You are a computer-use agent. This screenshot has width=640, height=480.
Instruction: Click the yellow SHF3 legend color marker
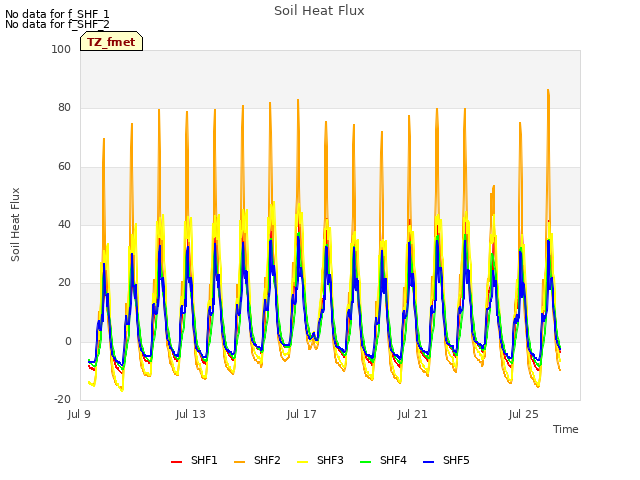pyautogui.click(x=302, y=462)
